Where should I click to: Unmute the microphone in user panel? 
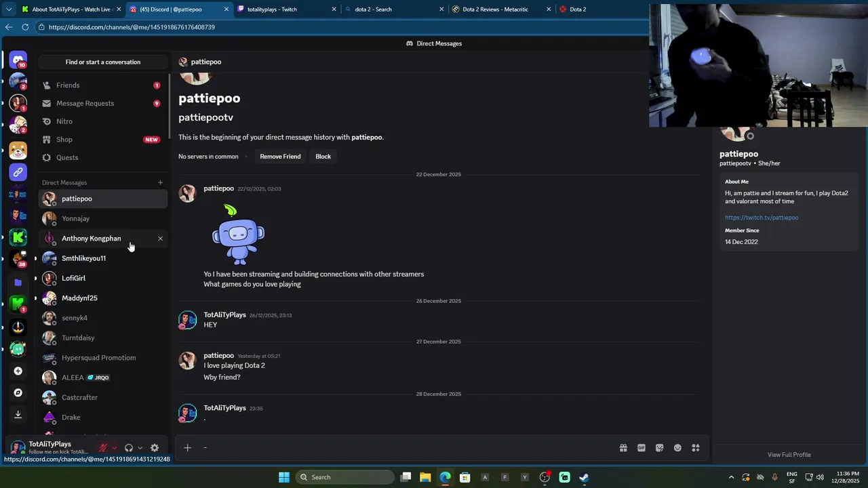[x=103, y=447]
